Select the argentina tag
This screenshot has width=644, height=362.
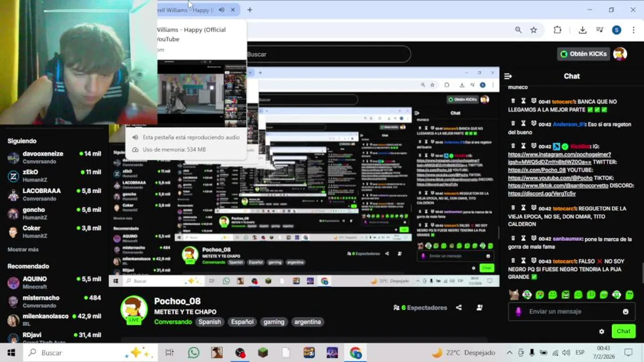point(307,322)
